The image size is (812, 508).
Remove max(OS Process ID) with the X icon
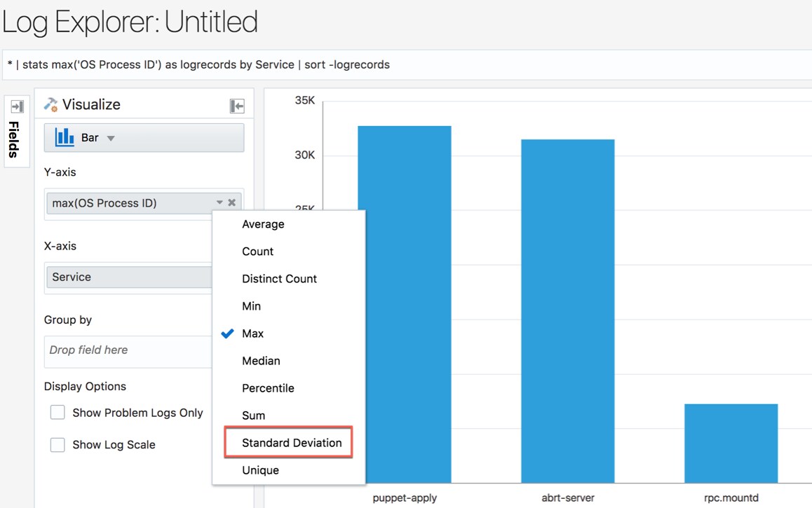[232, 202]
